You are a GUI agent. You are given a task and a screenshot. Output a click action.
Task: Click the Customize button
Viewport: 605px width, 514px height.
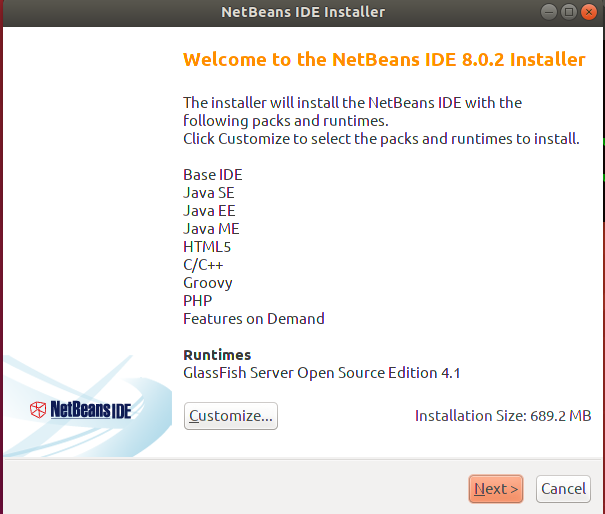coord(231,416)
